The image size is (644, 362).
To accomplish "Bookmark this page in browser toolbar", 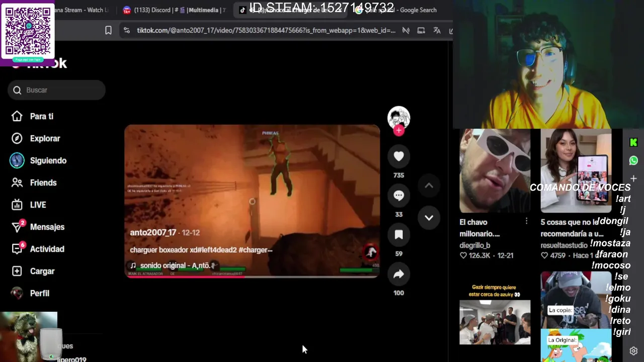I will pyautogui.click(x=108, y=31).
